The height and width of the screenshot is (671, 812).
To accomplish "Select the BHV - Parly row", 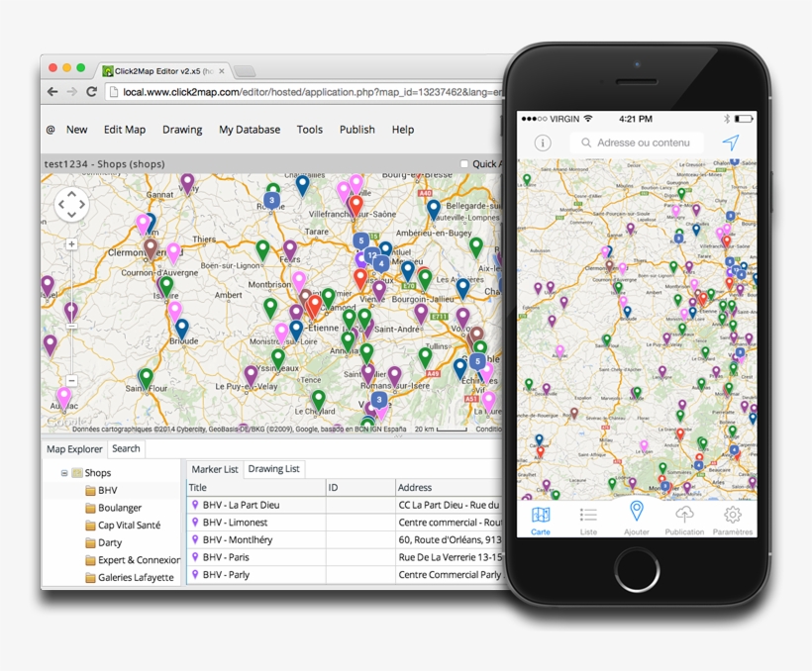I will 345,575.
